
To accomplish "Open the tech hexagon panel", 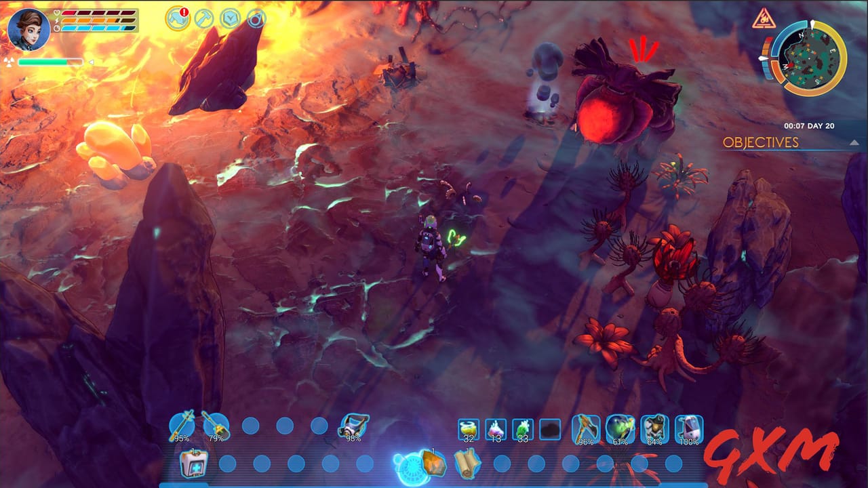I will tap(230, 18).
